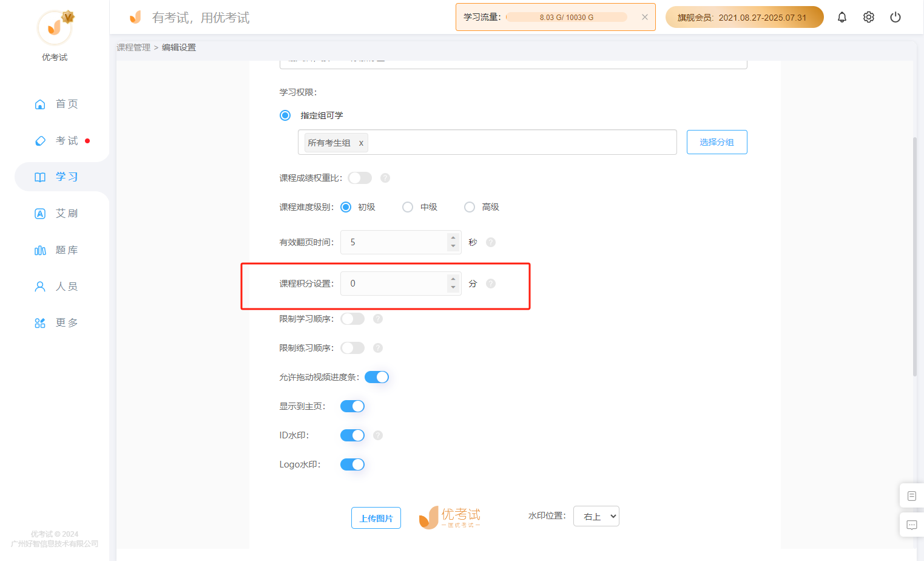Open 艾刷 section in sidebar
The width and height of the screenshot is (924, 561).
56,213
